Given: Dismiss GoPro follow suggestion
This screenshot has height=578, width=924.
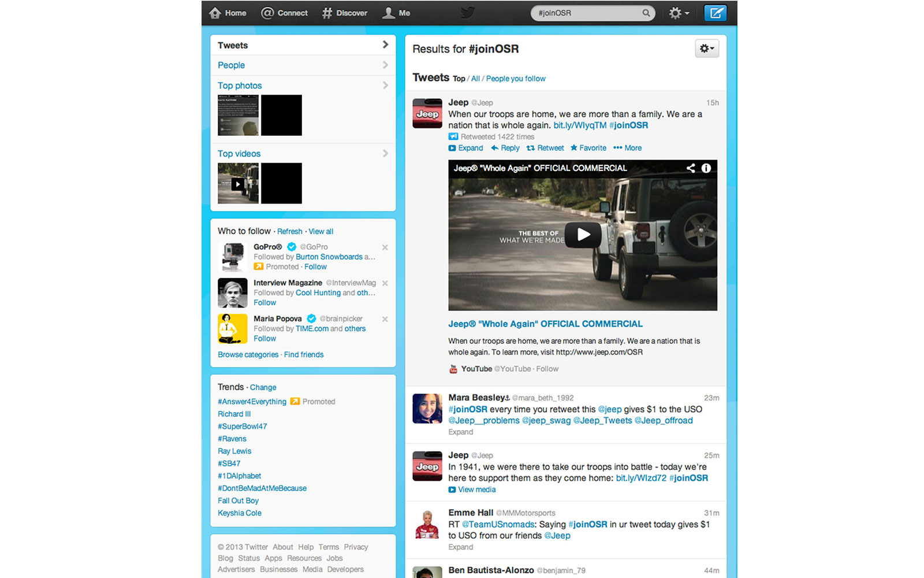Looking at the screenshot, I should pyautogui.click(x=385, y=247).
